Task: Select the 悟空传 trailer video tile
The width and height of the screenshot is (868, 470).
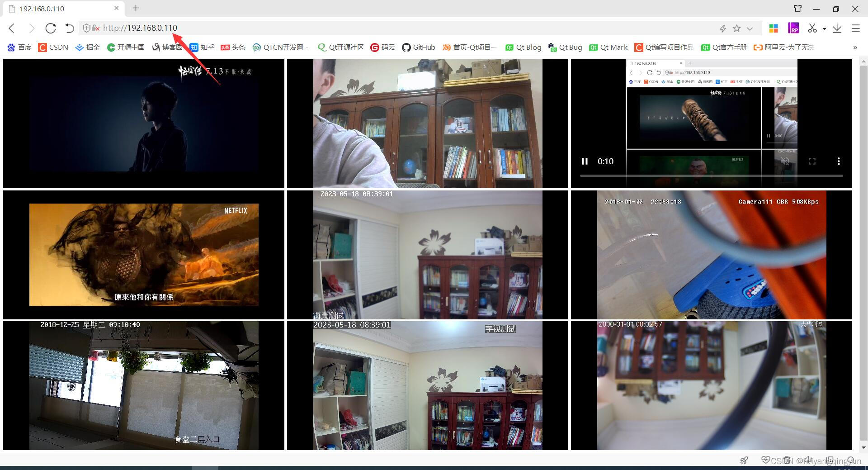Action: [144, 123]
